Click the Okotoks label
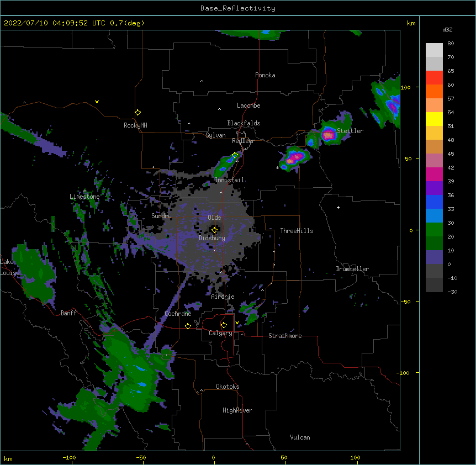The image size is (476, 465). click(x=228, y=387)
